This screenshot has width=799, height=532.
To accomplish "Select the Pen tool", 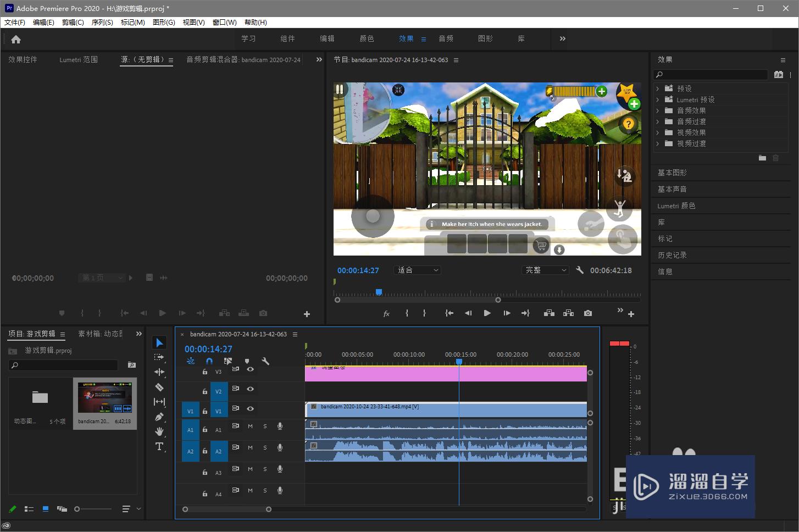I will [159, 417].
